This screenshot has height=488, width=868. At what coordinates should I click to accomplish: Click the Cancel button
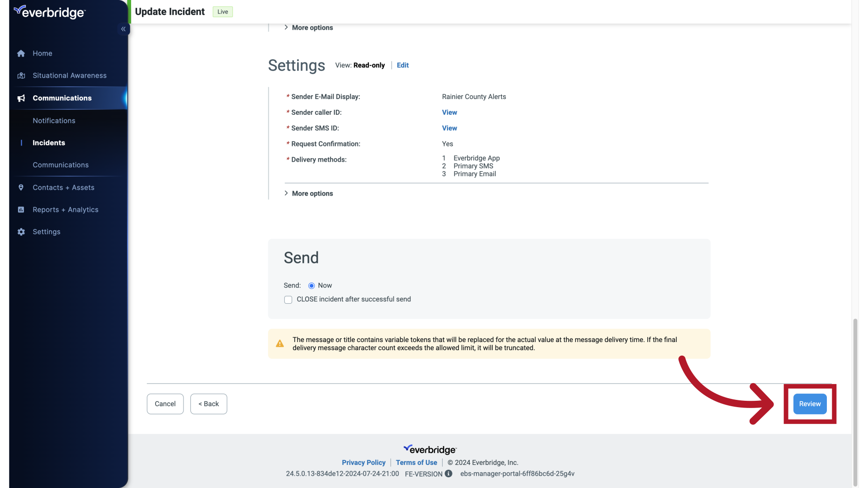pyautogui.click(x=165, y=404)
